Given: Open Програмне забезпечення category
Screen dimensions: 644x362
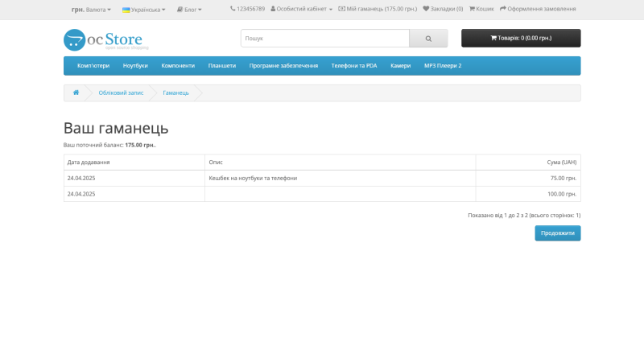Looking at the screenshot, I should (x=283, y=66).
